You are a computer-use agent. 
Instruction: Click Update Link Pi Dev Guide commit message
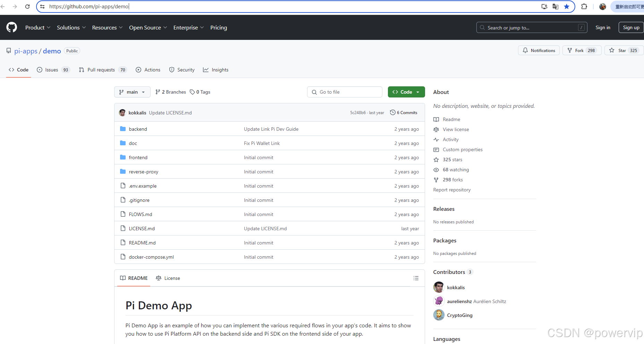pyautogui.click(x=271, y=129)
